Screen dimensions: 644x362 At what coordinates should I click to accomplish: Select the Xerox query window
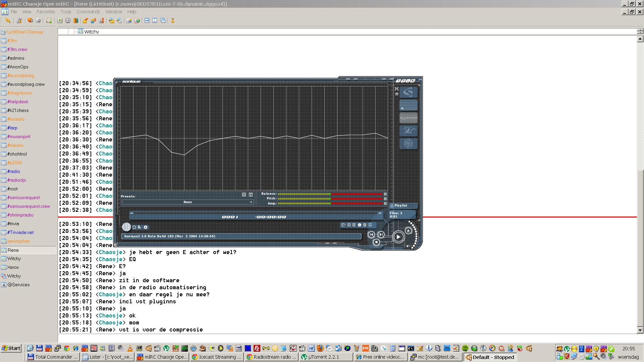13,267
